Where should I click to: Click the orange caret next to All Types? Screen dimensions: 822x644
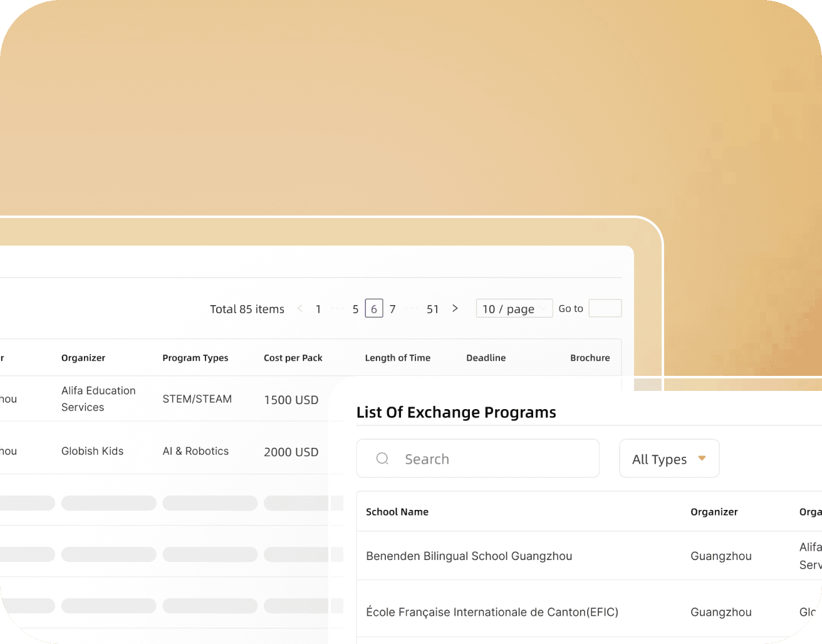click(x=702, y=459)
